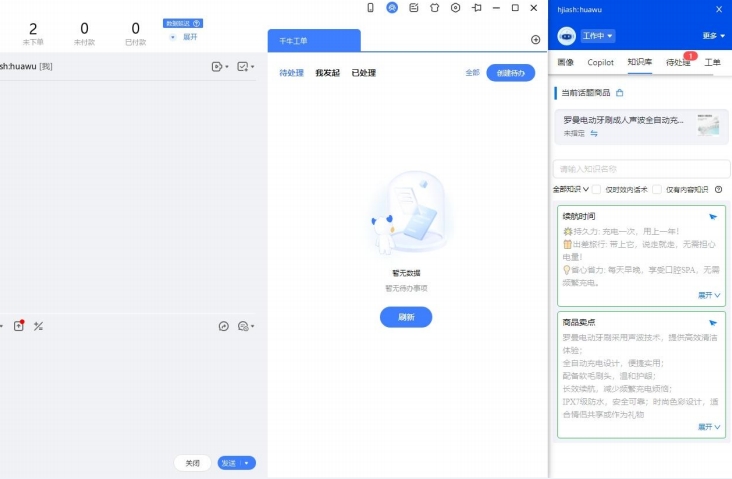Viewport: 732px width, 479px height.
Task: Click the 商品卖点 card title
Action: pyautogui.click(x=579, y=323)
